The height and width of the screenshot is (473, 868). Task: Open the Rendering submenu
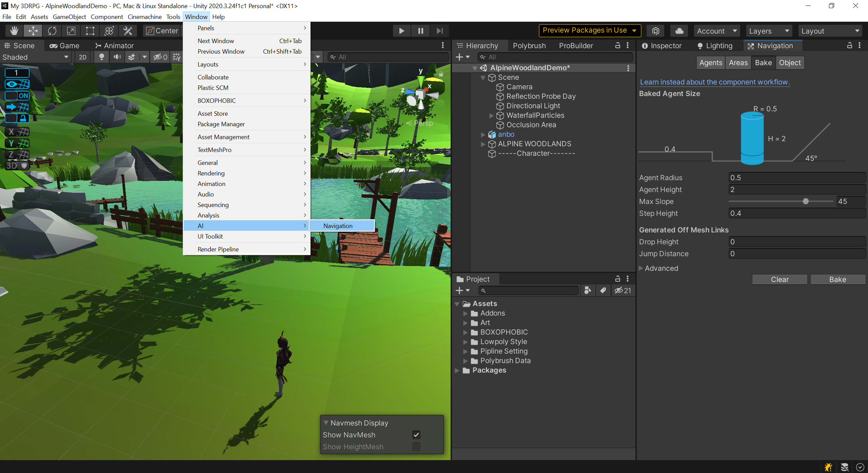pyautogui.click(x=247, y=173)
